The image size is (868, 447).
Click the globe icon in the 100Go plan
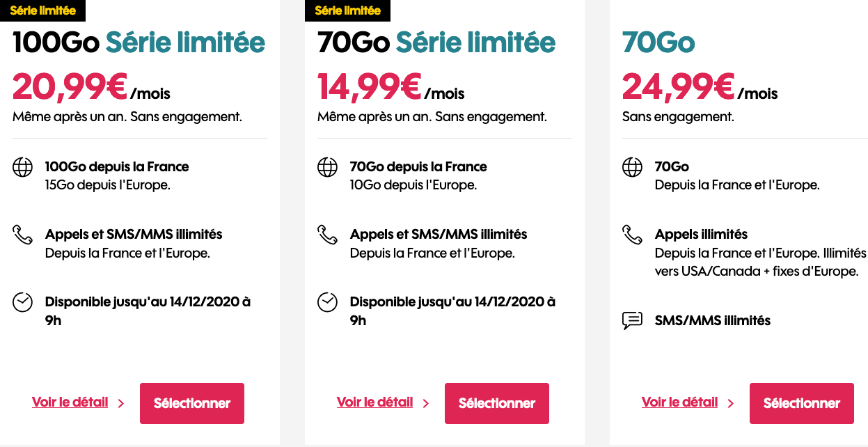(23, 167)
